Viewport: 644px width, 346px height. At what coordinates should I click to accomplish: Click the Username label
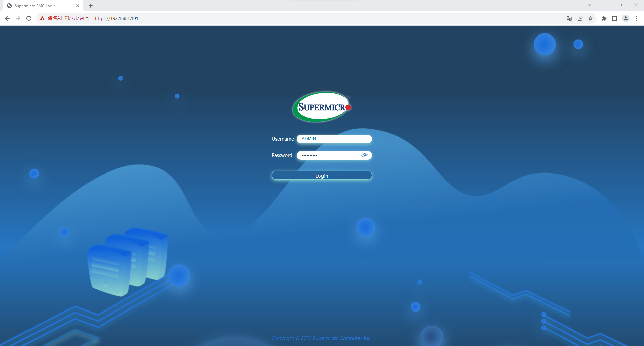click(x=283, y=139)
